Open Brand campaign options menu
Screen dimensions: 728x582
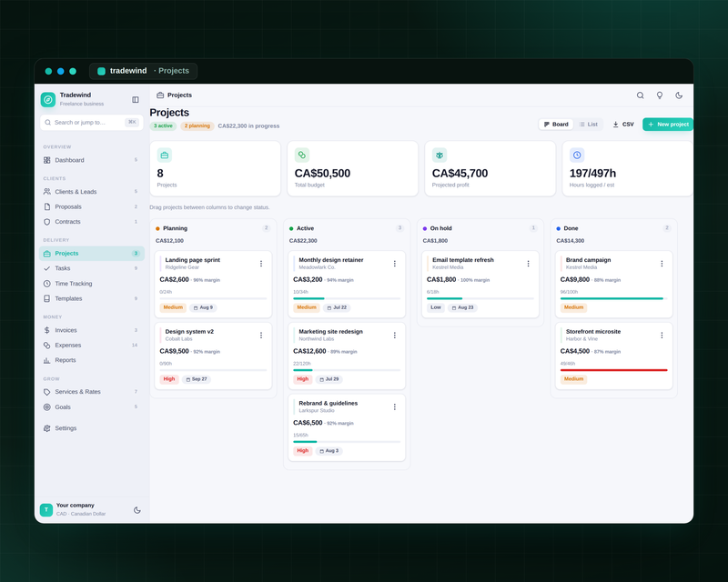662,264
